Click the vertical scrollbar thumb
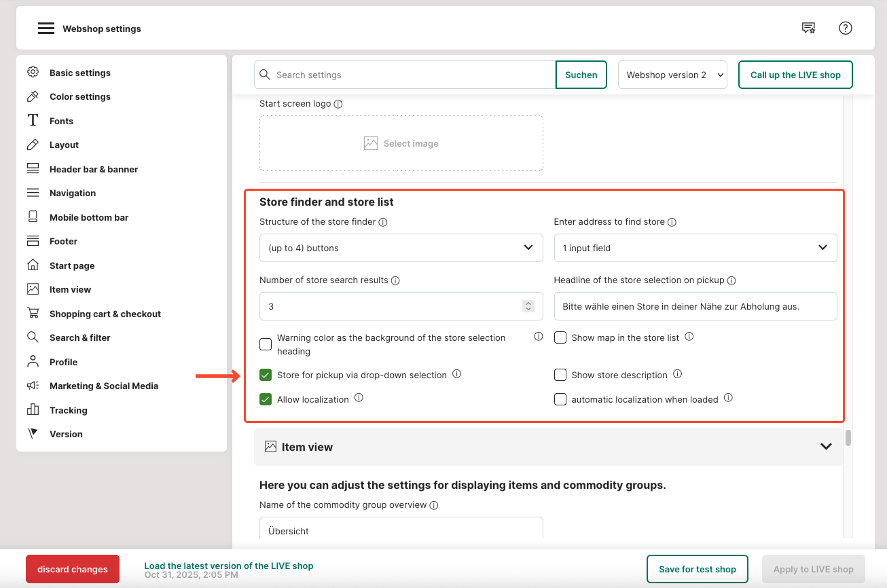Screen dimensions: 887x588 tap(848, 438)
